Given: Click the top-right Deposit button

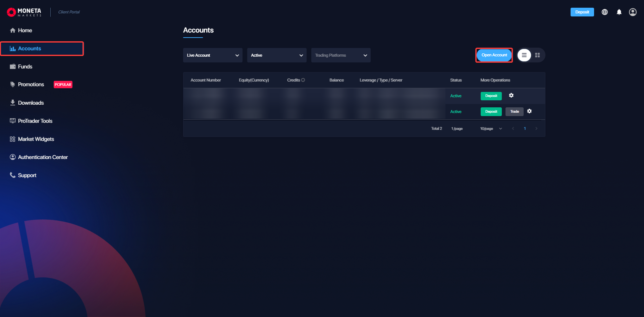Looking at the screenshot, I should (x=582, y=12).
